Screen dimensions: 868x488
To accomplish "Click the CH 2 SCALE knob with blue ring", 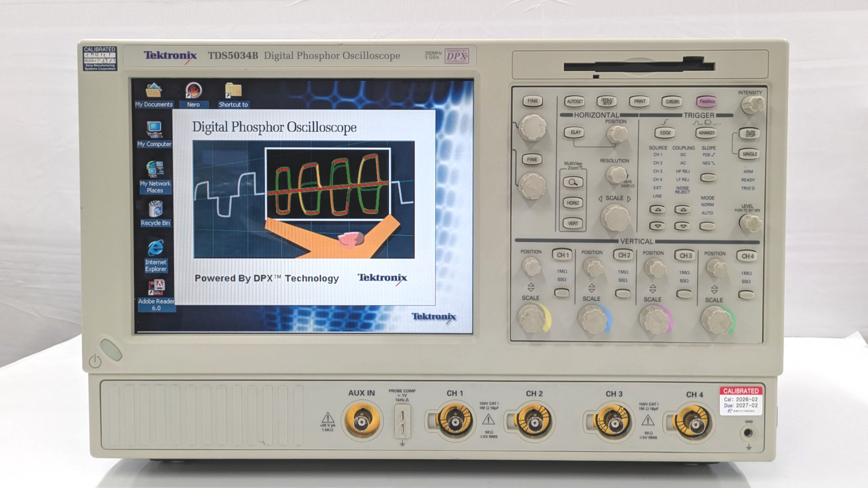I will point(593,319).
